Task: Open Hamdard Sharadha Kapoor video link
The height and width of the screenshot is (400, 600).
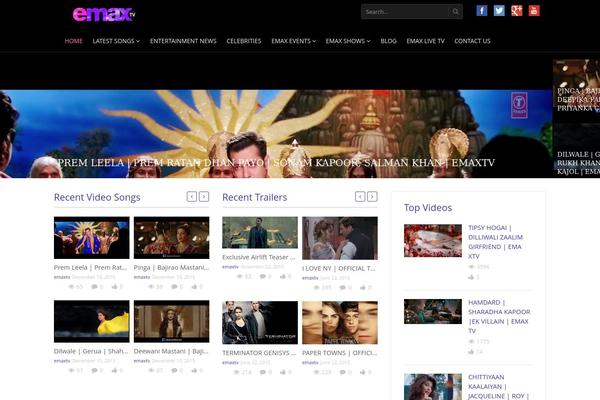Action: [x=499, y=317]
